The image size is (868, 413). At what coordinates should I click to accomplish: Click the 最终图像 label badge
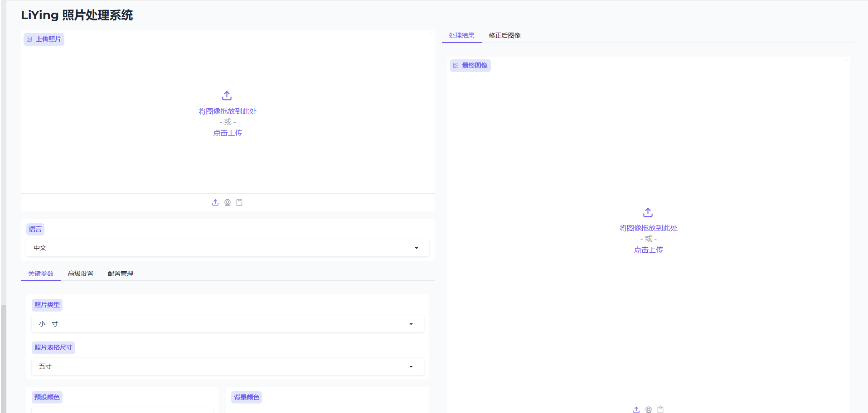(x=470, y=66)
